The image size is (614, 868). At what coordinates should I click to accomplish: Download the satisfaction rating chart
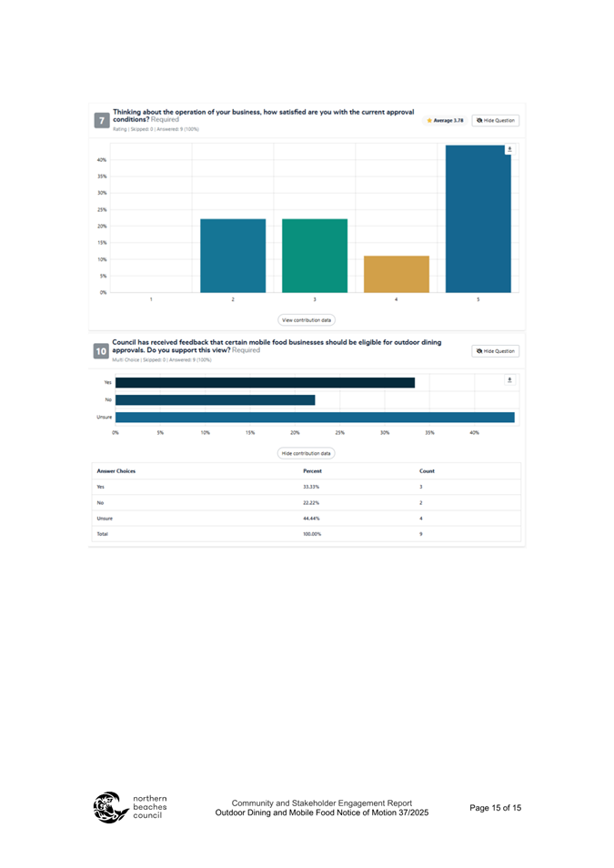509,149
